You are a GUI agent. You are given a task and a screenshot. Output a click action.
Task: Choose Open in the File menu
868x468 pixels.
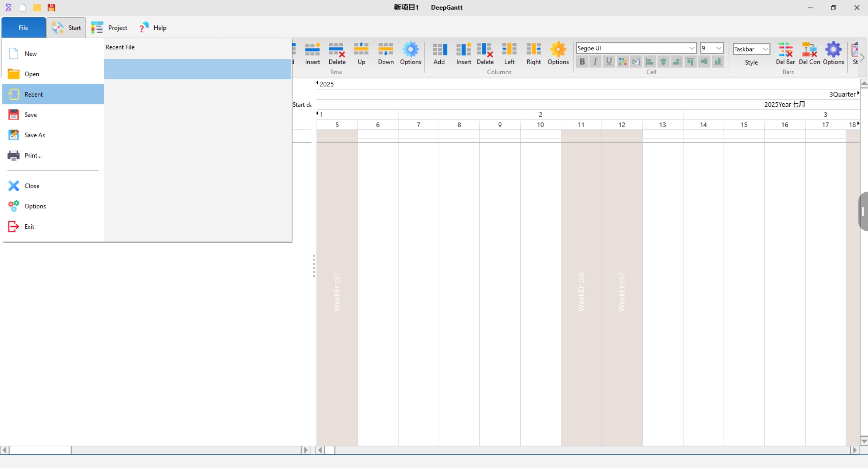tap(53, 74)
